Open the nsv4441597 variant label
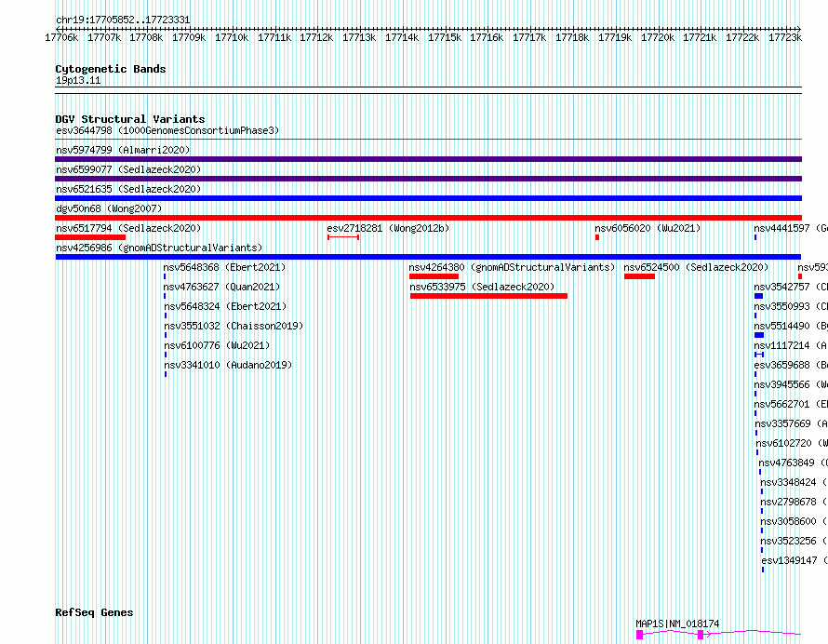Viewport: 828px width, 644px height. pos(791,228)
